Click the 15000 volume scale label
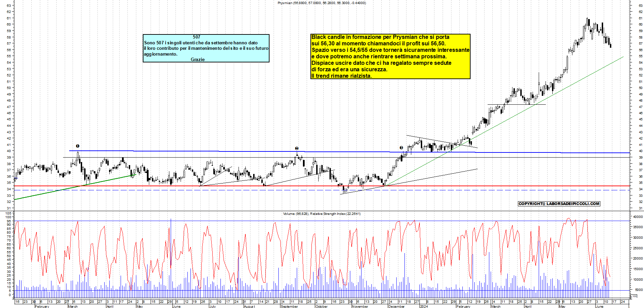Image resolution: width=644 pixels, height=308 pixels. coord(638,269)
